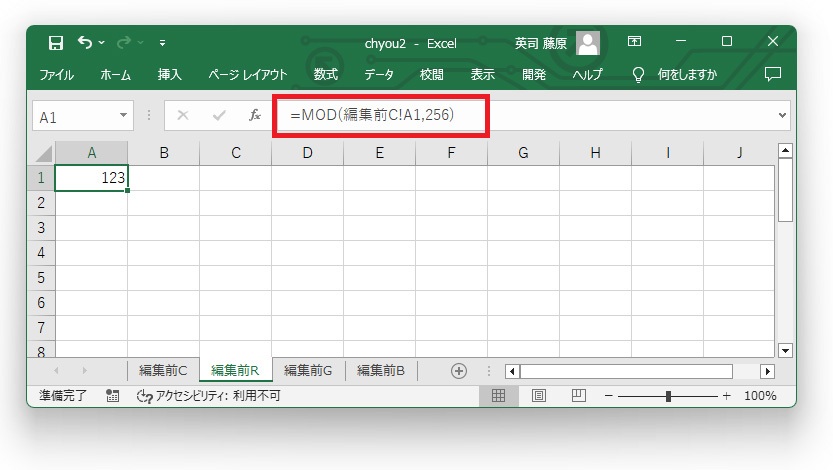Open the 数式 ribbon tab
This screenshot has width=833, height=470.
325,74
